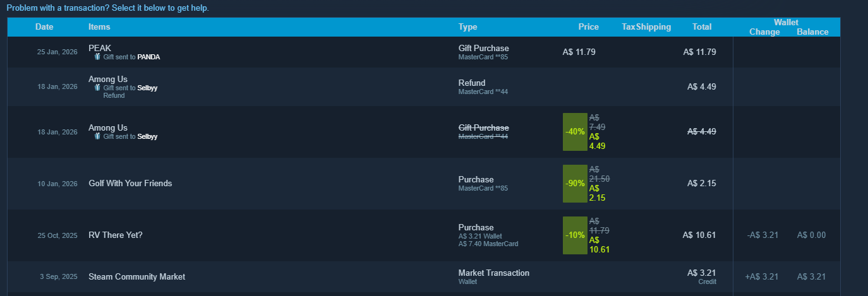Click gift icon in Among Us refund row

point(97,88)
